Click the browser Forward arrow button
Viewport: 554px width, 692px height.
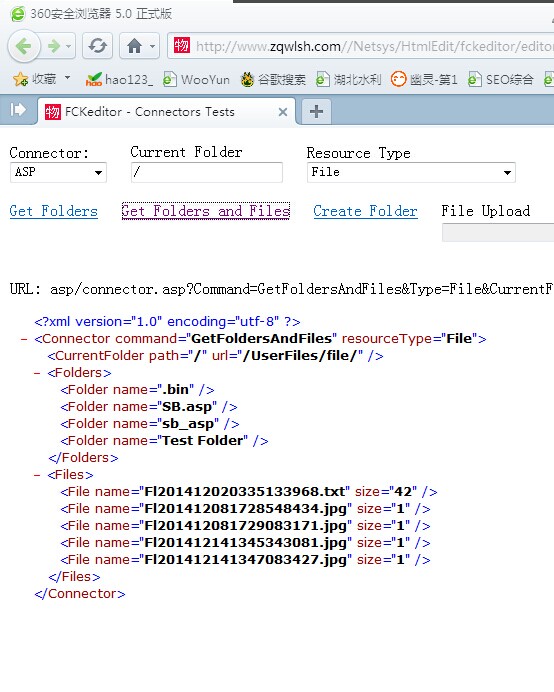pyautogui.click(x=53, y=46)
